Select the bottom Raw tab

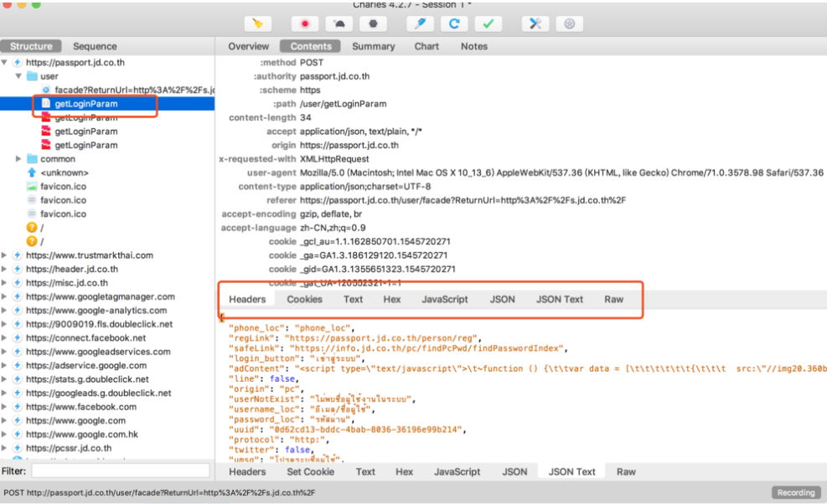tap(626, 472)
